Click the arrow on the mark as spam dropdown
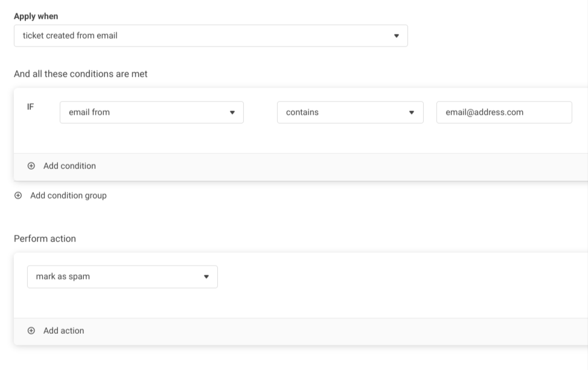588x370 pixels. (206, 277)
